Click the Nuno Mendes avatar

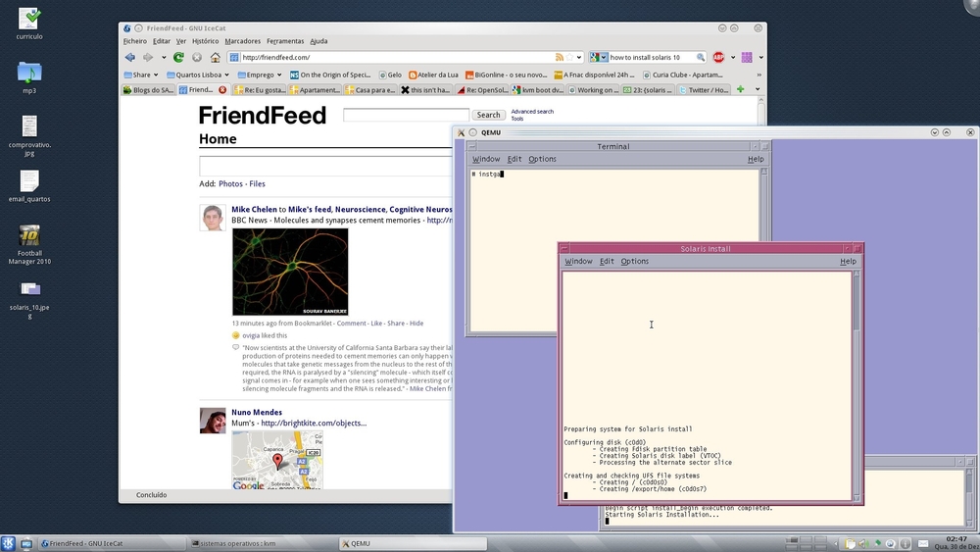click(x=213, y=420)
